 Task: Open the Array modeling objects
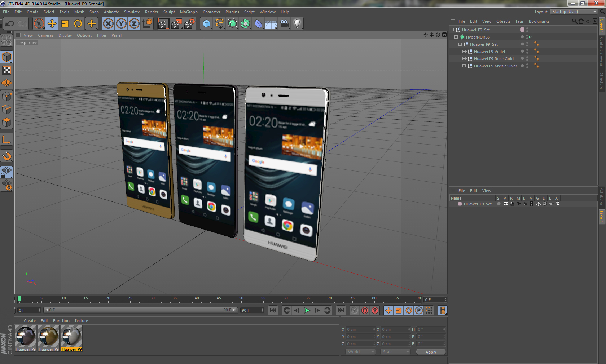(x=245, y=24)
